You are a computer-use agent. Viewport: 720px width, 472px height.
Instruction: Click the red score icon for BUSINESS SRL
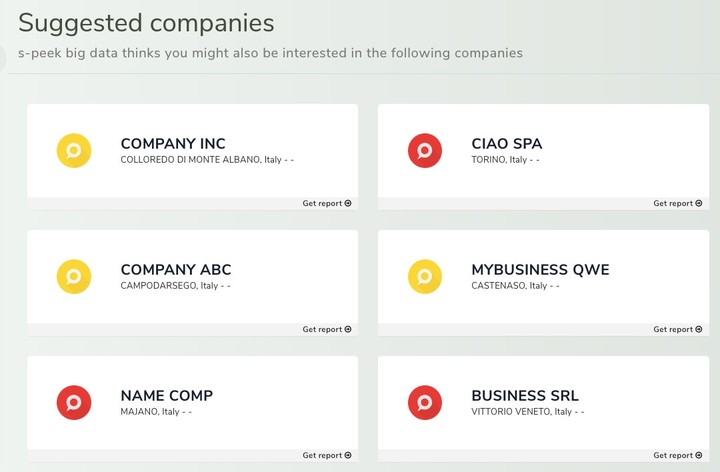coord(425,403)
